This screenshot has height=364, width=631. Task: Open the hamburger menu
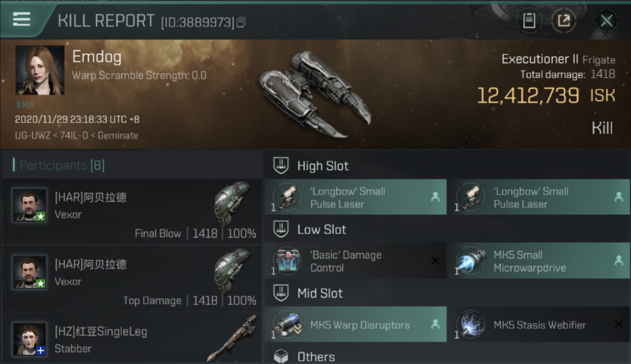(x=22, y=20)
